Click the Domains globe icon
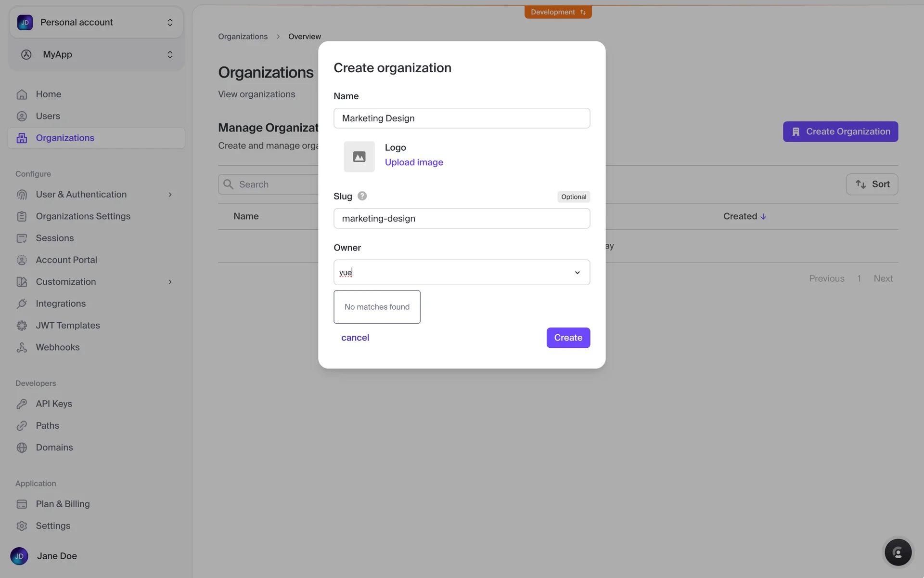Image resolution: width=924 pixels, height=578 pixels. [22, 447]
